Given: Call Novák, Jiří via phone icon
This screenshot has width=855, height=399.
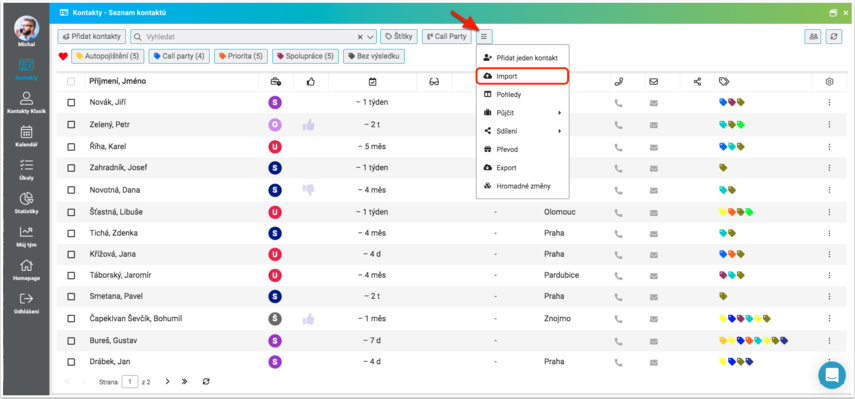Looking at the screenshot, I should 618,102.
